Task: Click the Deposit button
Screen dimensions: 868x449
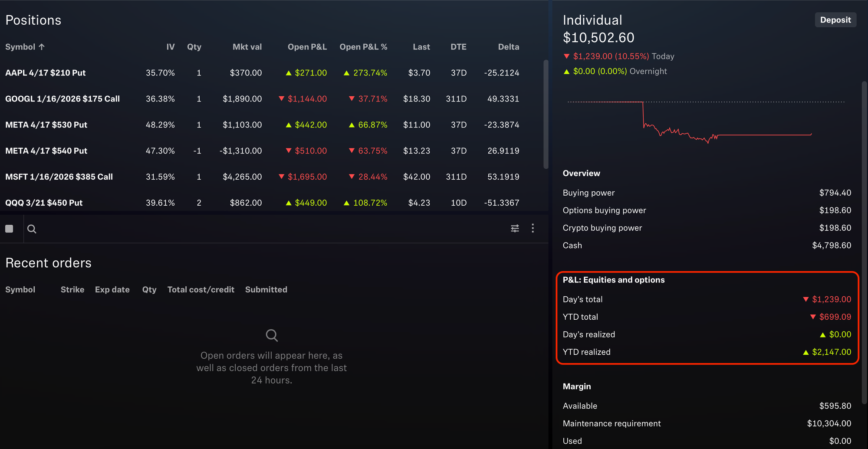Action: point(835,20)
